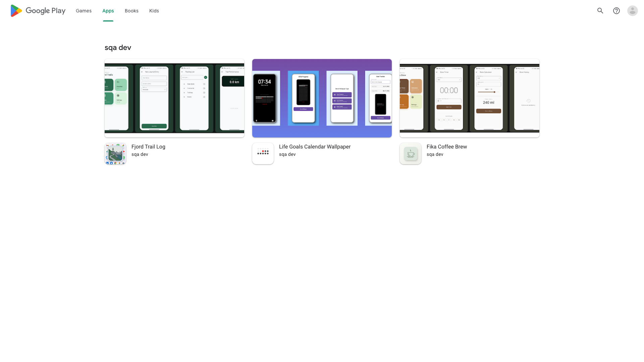
Task: Open Life Goals Calendar Wallpaper title link
Action: pyautogui.click(x=315, y=147)
